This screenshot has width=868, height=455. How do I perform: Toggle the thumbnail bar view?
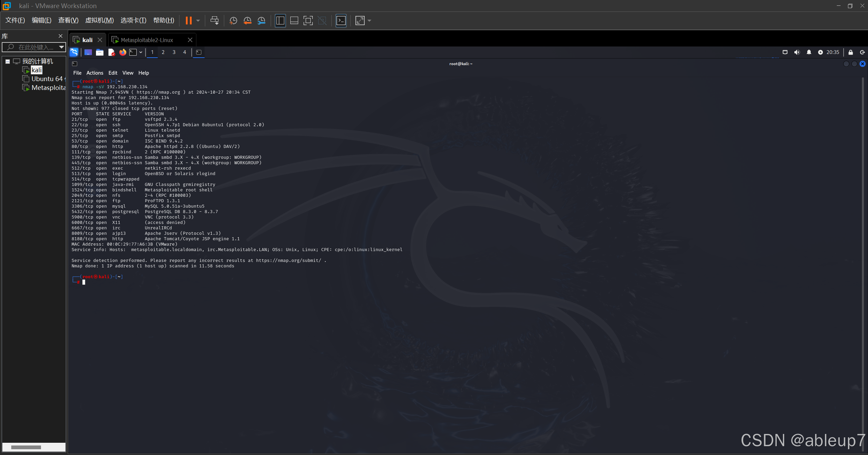point(294,21)
